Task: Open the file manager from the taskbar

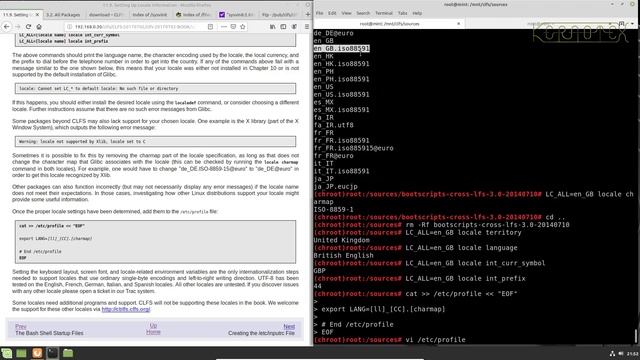Action: (68, 353)
